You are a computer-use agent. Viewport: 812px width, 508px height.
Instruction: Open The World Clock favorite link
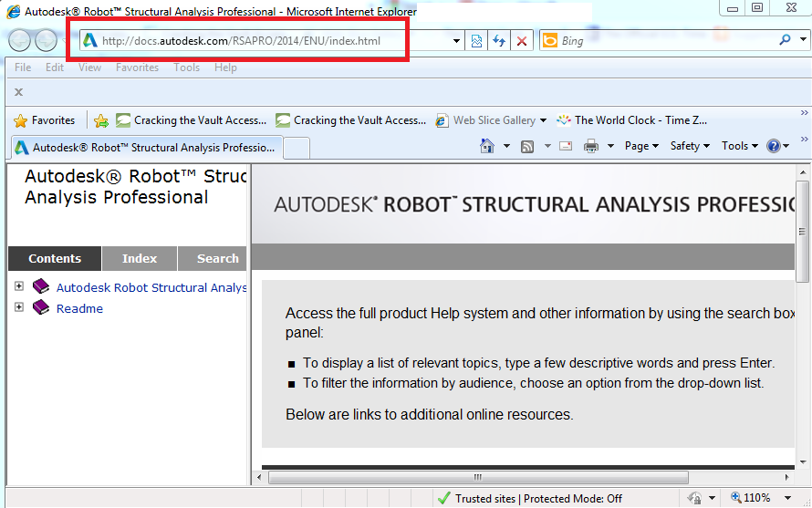coord(632,120)
